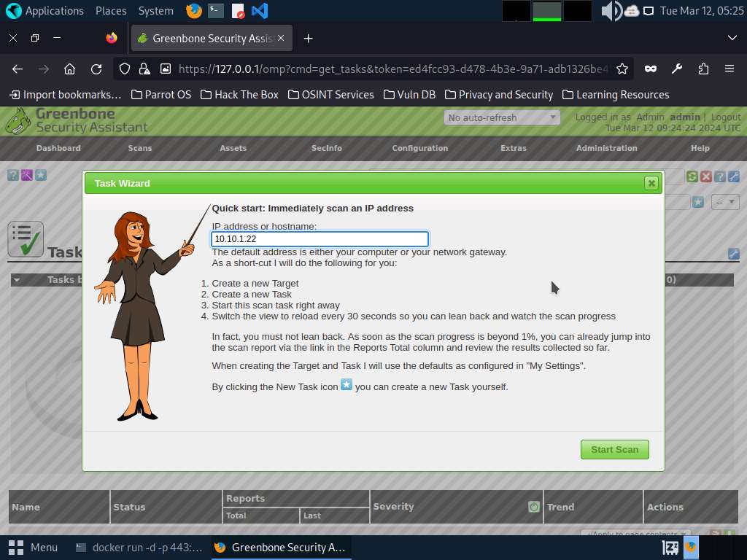The width and height of the screenshot is (747, 560).
Task: Click the Logout link
Action: coord(726,117)
